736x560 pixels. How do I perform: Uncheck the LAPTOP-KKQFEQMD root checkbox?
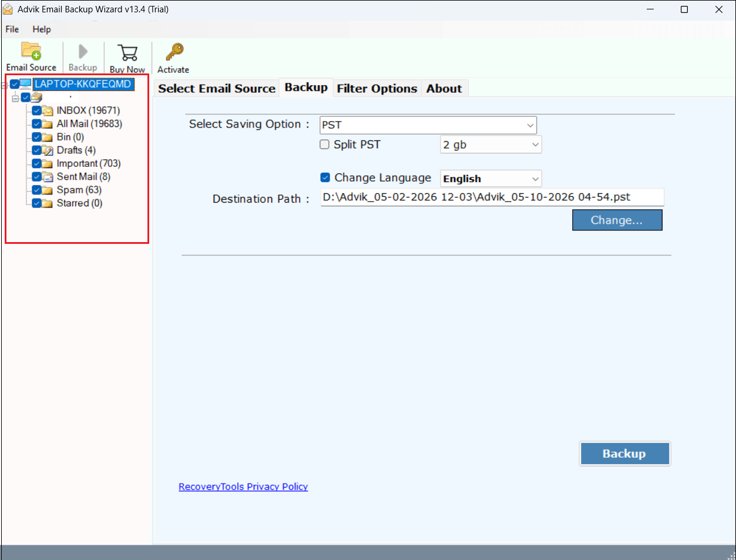coord(15,85)
